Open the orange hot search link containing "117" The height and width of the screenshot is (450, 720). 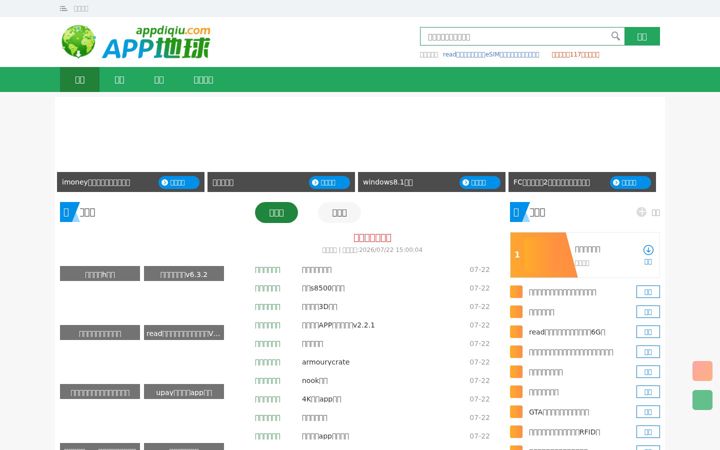[575, 54]
